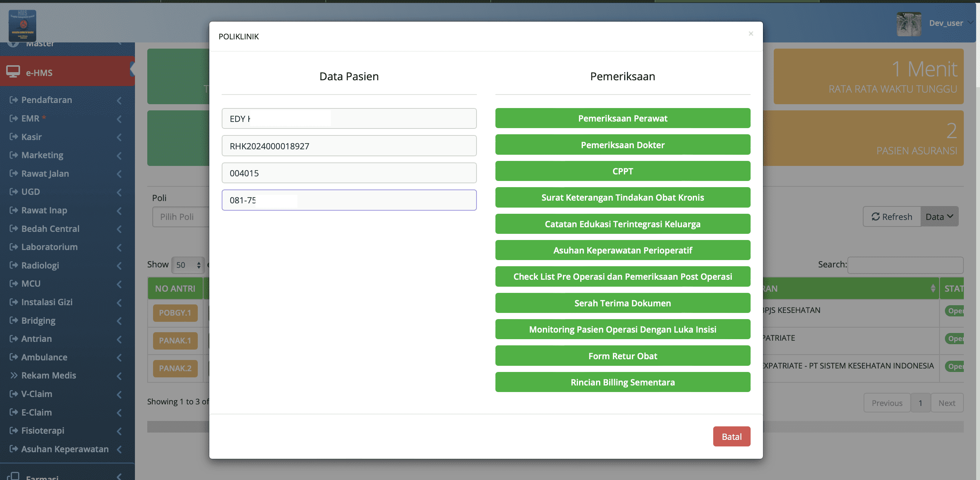980x480 pixels.
Task: Click the Laboratorium sidebar icon
Action: click(x=13, y=247)
